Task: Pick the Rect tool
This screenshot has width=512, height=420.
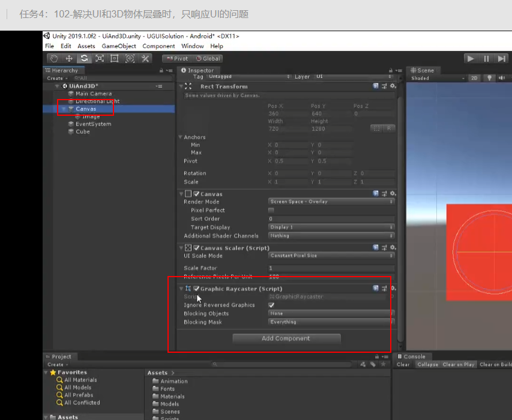Action: (114, 59)
